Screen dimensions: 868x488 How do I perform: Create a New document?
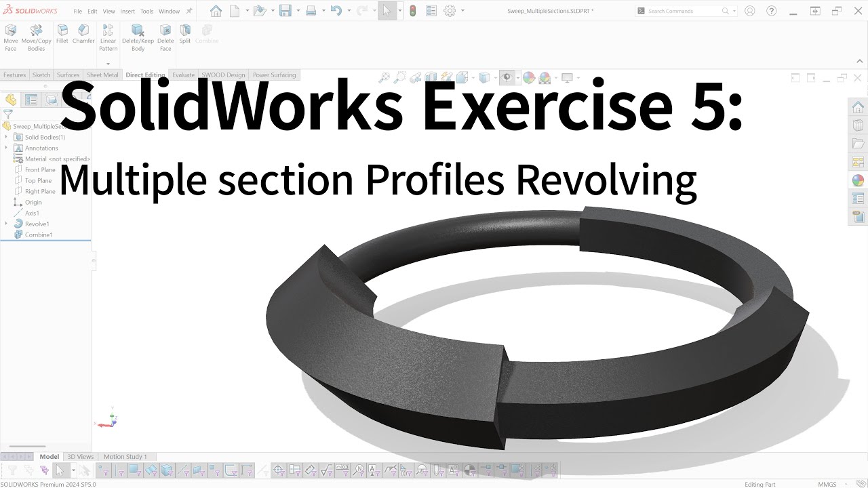235,11
